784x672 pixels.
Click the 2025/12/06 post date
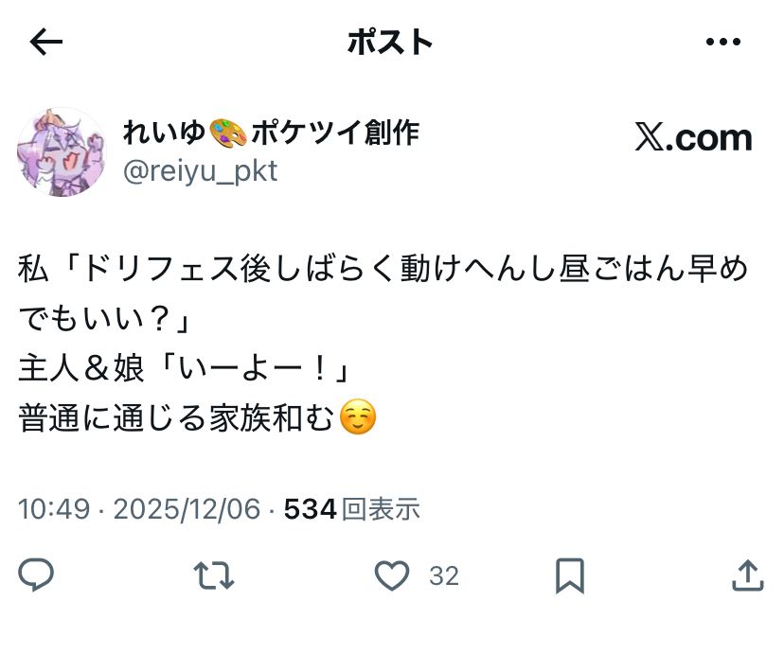point(187,509)
